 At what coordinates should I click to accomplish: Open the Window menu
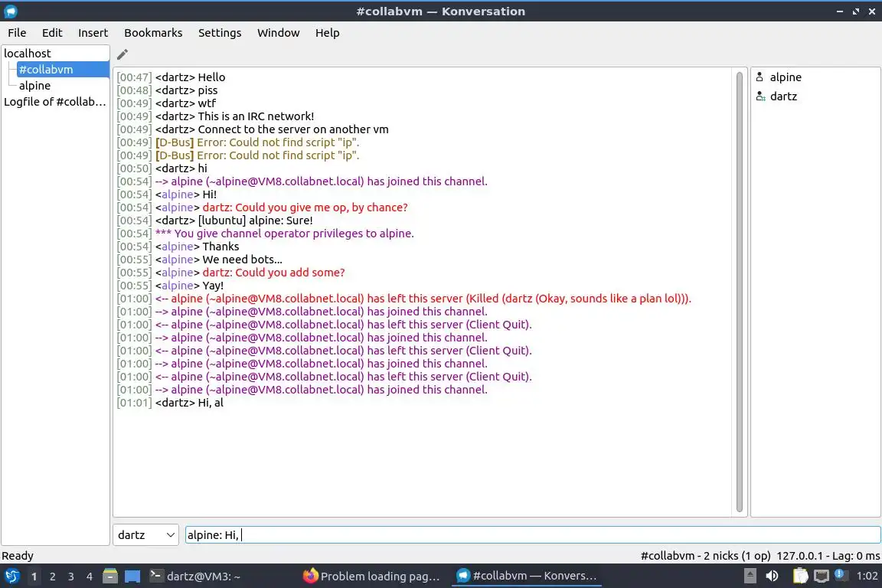(x=279, y=33)
